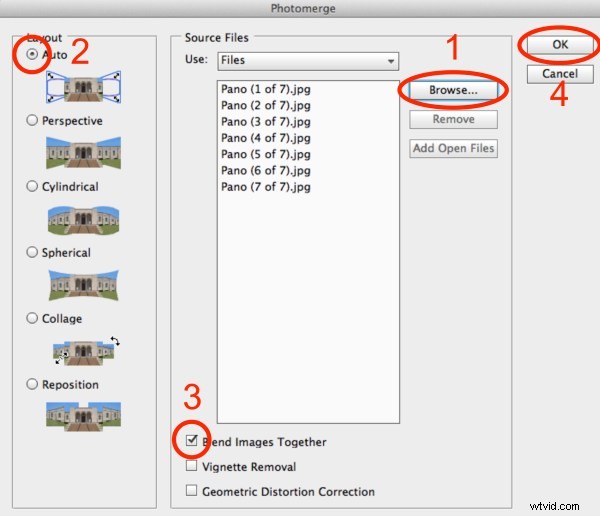This screenshot has width=600, height=516.
Task: Click the Remove button
Action: (x=453, y=119)
